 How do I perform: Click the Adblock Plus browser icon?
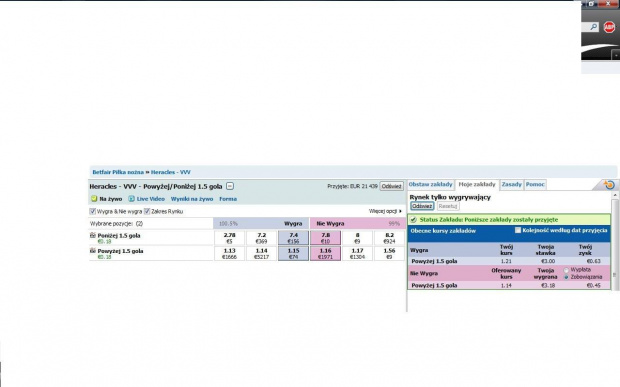click(609, 27)
